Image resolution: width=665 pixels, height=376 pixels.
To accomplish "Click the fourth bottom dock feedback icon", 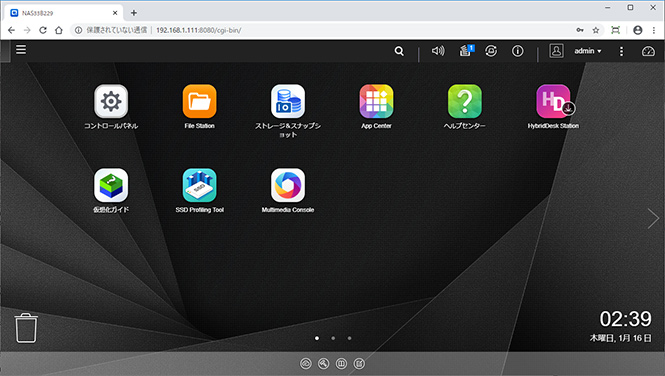I will click(x=359, y=364).
